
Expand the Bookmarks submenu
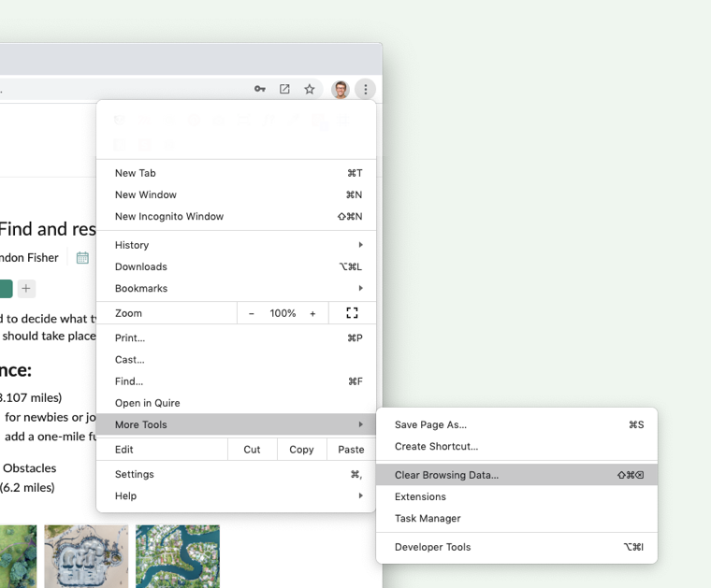tap(237, 289)
